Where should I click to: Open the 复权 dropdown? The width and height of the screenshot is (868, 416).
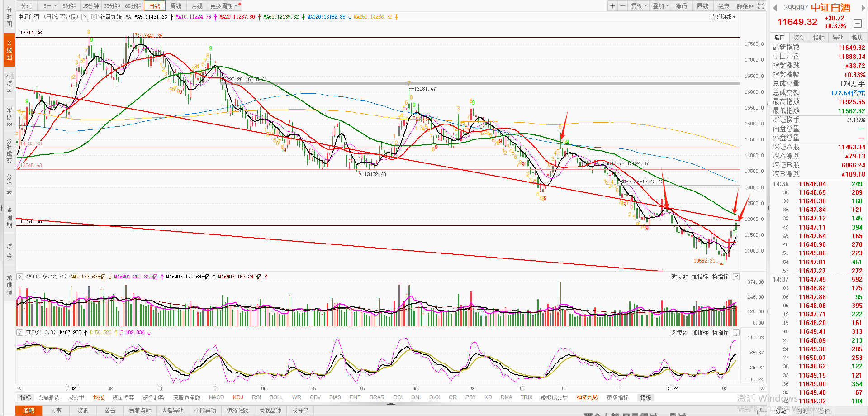tap(639, 6)
